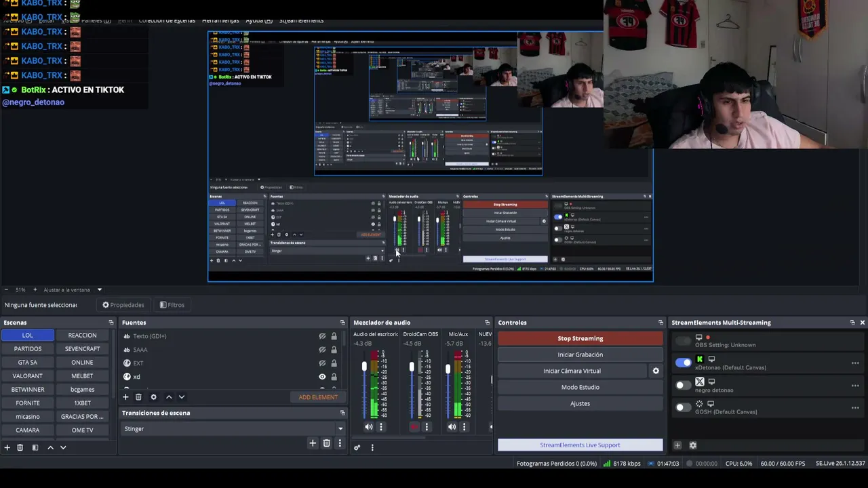This screenshot has height=488, width=868.
Task: Move scene up with the Escenas up arrow
Action: click(x=50, y=447)
